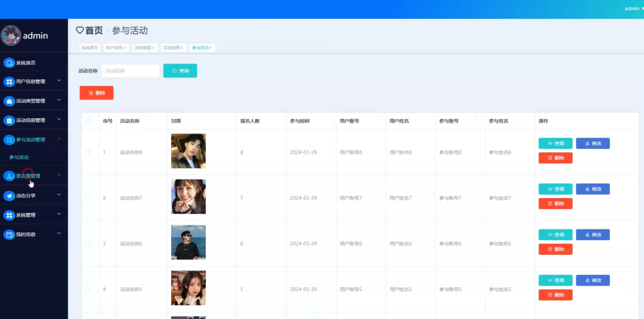
Task: Open 参与活动 submenu item in sidebar
Action: coord(19,157)
